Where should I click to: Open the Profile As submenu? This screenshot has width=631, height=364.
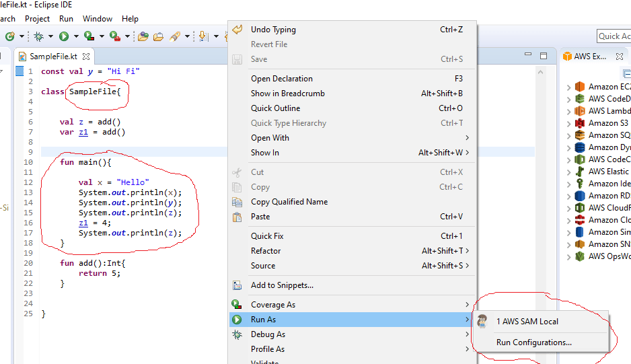coord(352,349)
